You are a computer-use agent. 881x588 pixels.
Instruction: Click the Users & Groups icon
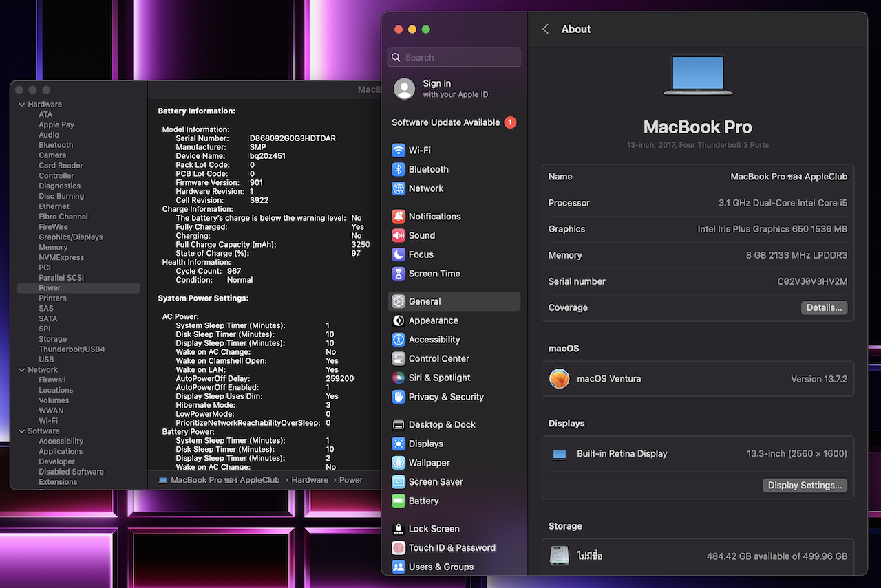[x=399, y=567]
